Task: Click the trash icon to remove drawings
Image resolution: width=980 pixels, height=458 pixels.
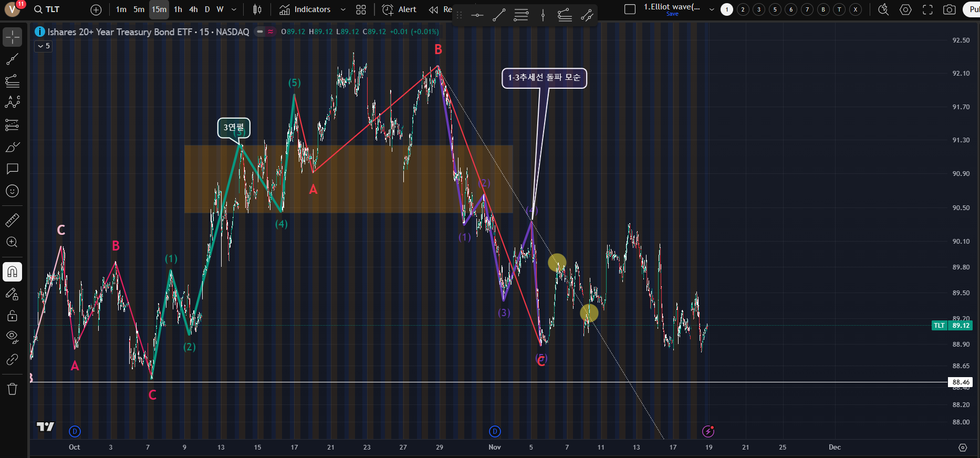Action: tap(12, 389)
